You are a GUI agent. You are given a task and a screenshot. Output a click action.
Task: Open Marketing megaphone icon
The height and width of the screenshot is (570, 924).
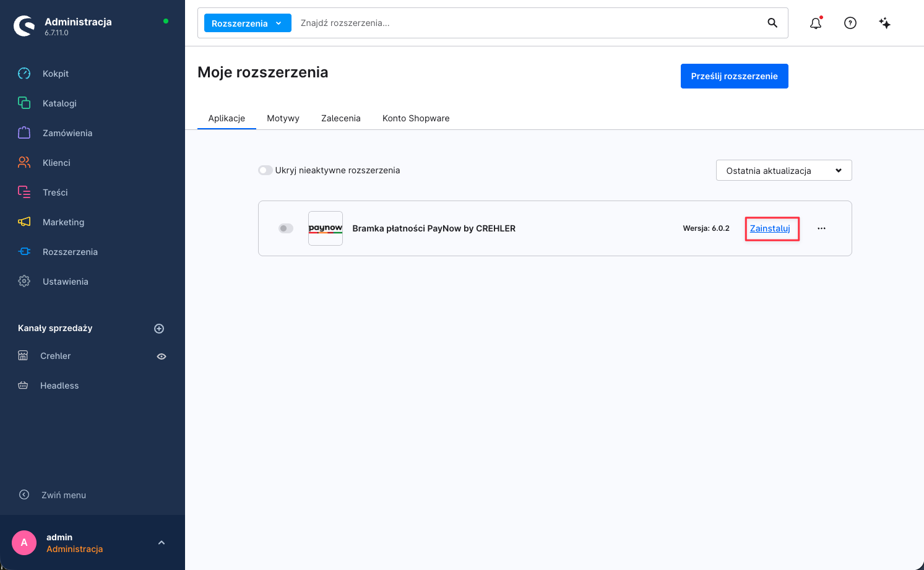(24, 222)
